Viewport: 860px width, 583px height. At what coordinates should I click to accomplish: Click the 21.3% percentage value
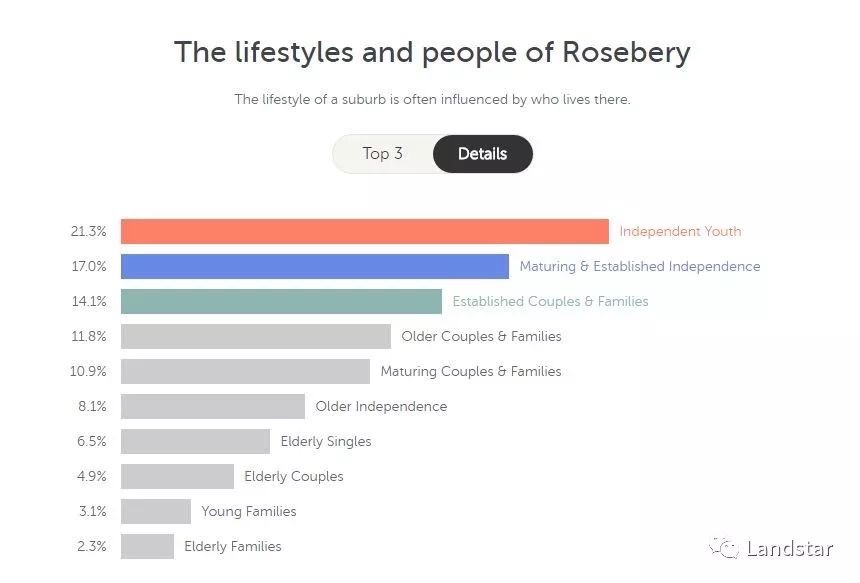click(88, 231)
